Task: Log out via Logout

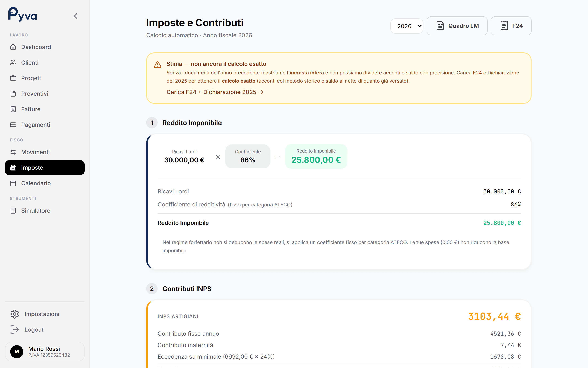Action: pos(45,330)
